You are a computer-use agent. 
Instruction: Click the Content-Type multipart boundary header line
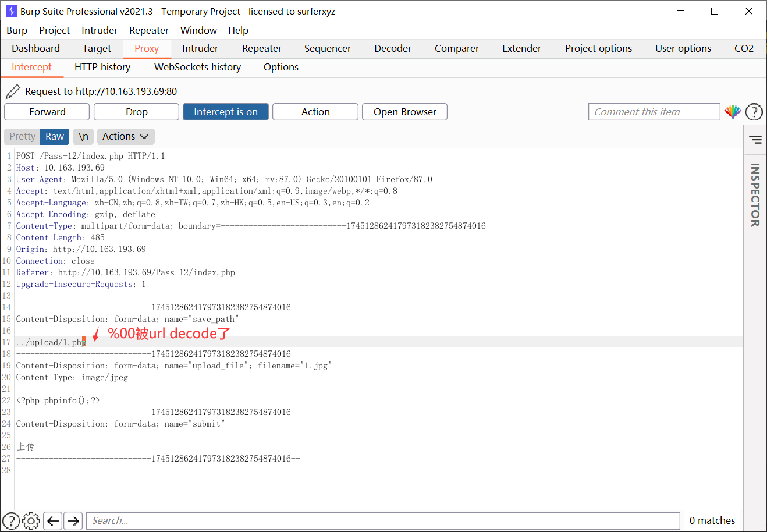[x=251, y=226]
